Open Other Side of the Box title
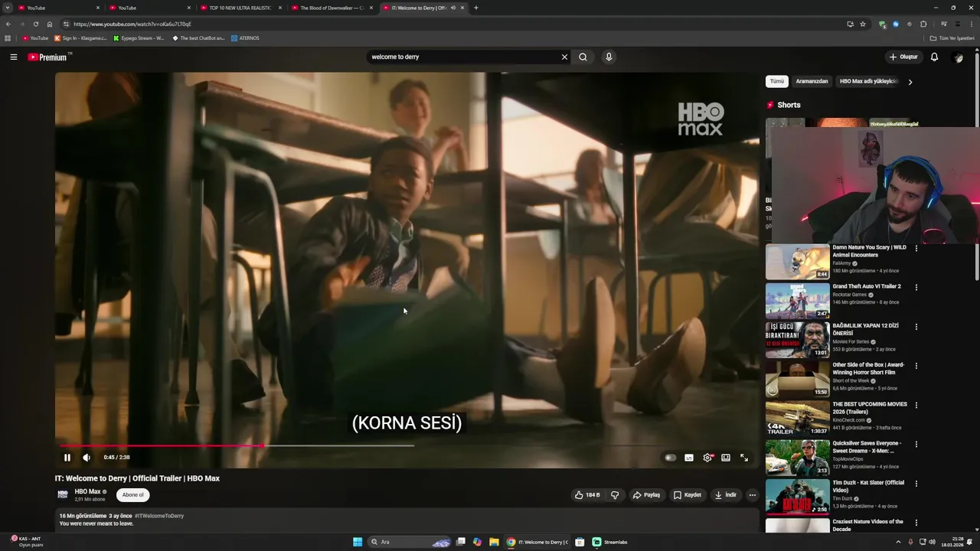The image size is (980, 551). click(x=868, y=369)
